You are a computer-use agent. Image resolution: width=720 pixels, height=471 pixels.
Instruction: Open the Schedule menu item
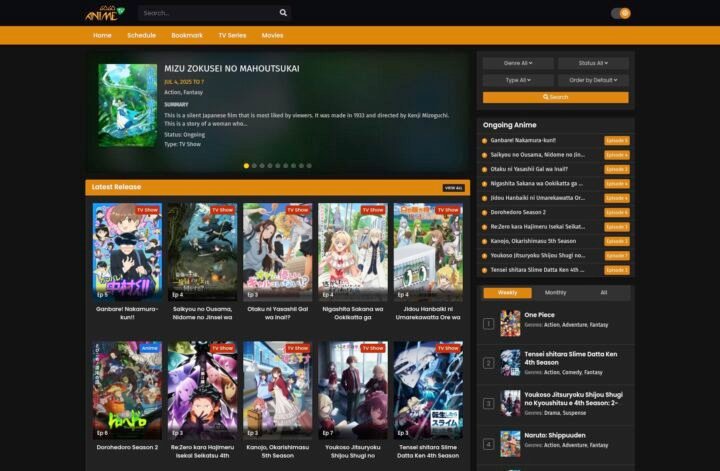click(x=141, y=35)
